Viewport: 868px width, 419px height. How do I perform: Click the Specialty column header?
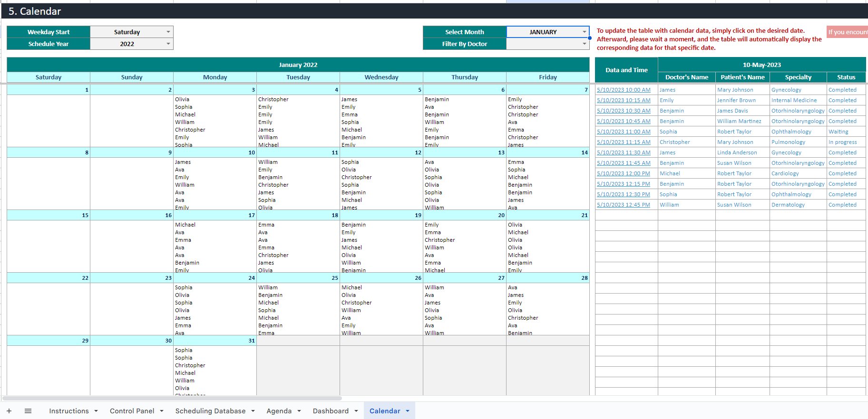coord(798,77)
